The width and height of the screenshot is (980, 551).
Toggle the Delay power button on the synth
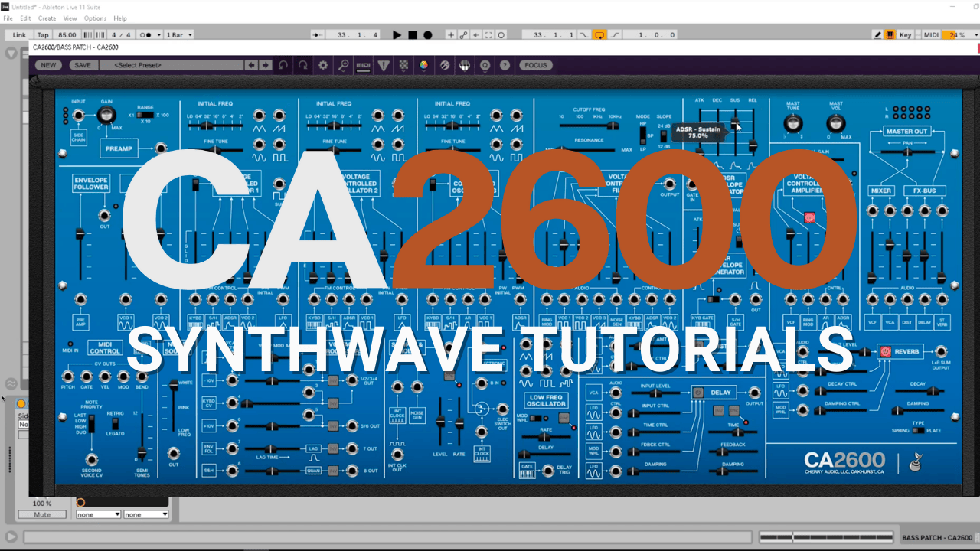[x=697, y=393]
